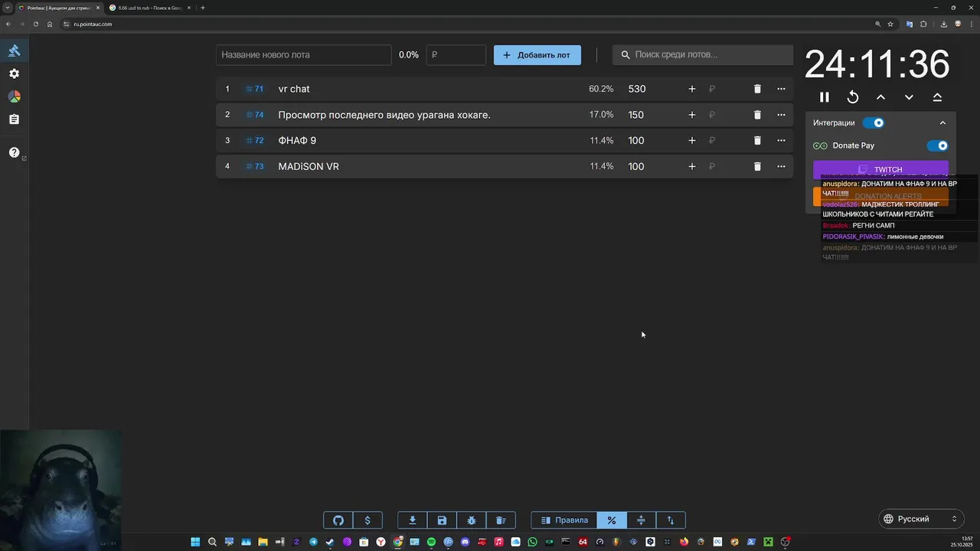Click the #72 lot ID tag
This screenshot has height=551, width=980.
pyautogui.click(x=254, y=141)
